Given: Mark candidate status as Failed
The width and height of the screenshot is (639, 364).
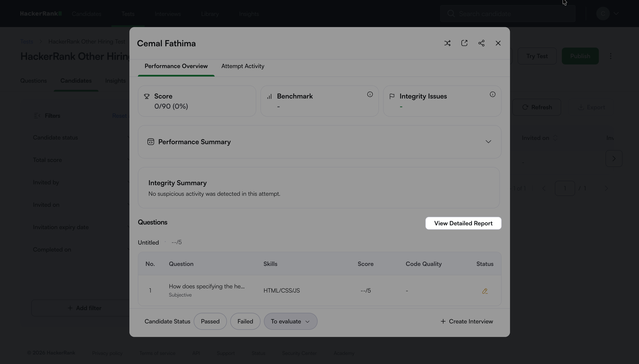Looking at the screenshot, I should point(245,321).
